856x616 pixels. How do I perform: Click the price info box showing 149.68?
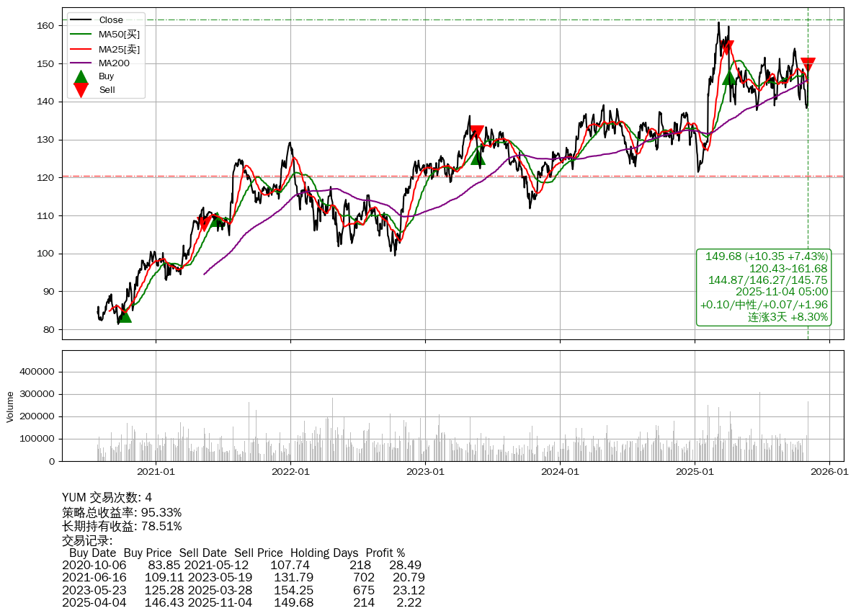tap(764, 287)
